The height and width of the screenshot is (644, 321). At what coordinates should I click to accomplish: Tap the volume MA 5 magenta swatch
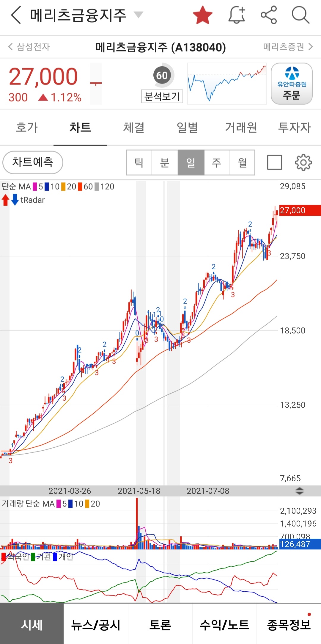tap(59, 504)
